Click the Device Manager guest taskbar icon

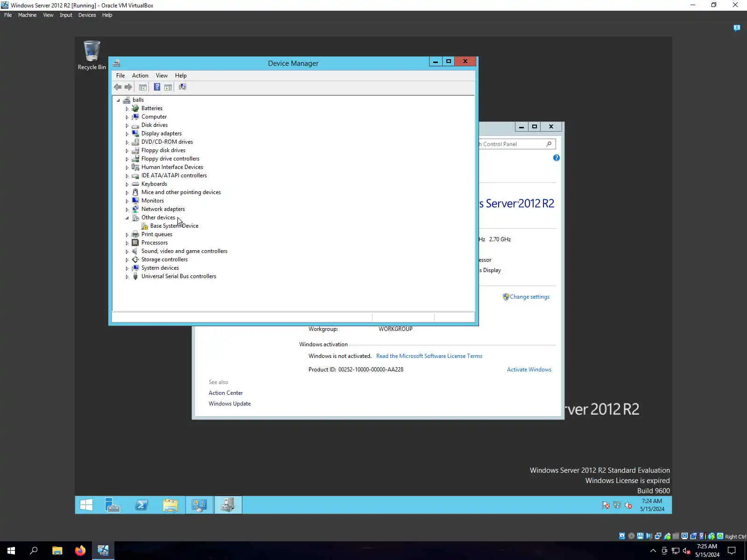[x=228, y=505]
